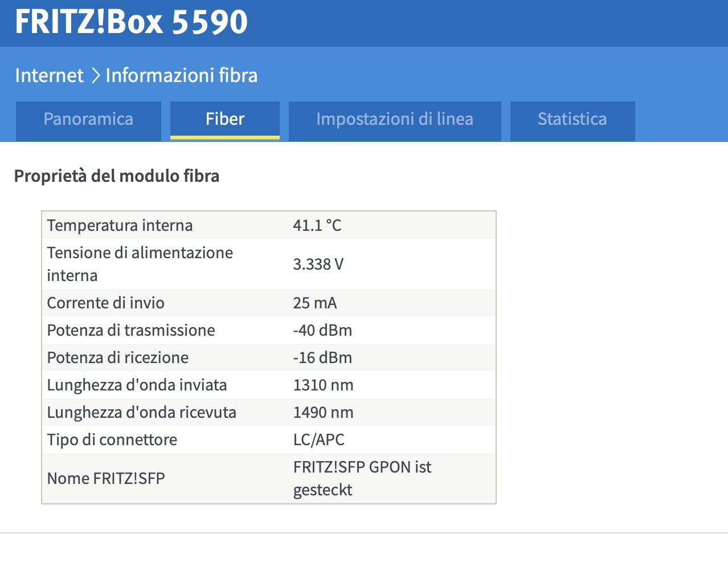
Task: Click the breadcrumb chevron after Internet
Action: pyautogui.click(x=95, y=76)
